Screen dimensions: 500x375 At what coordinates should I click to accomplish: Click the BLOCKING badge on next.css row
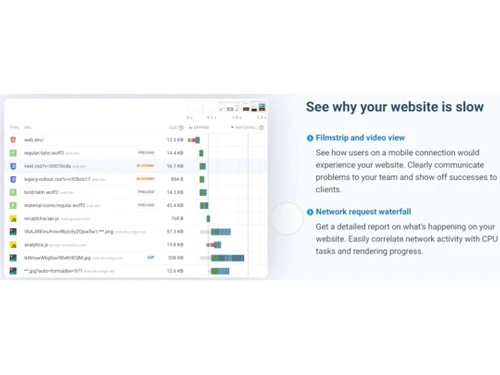click(146, 166)
